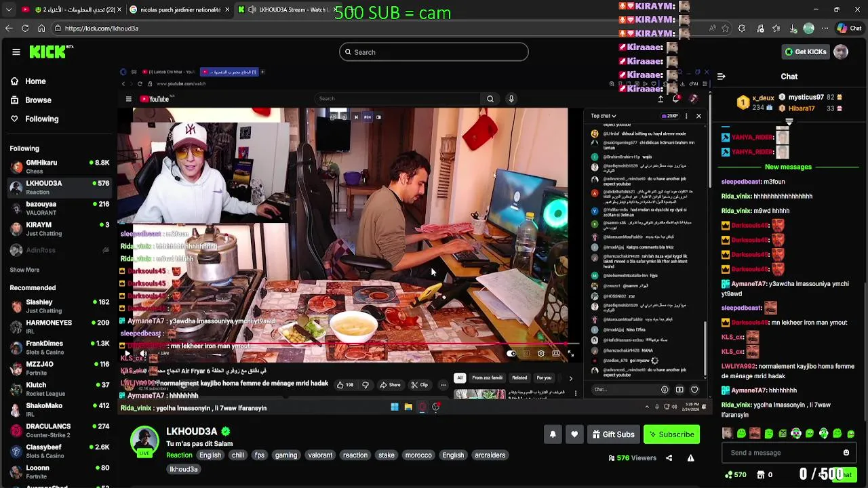Select the valorant stream tag
This screenshot has width=868, height=488.
point(320,455)
